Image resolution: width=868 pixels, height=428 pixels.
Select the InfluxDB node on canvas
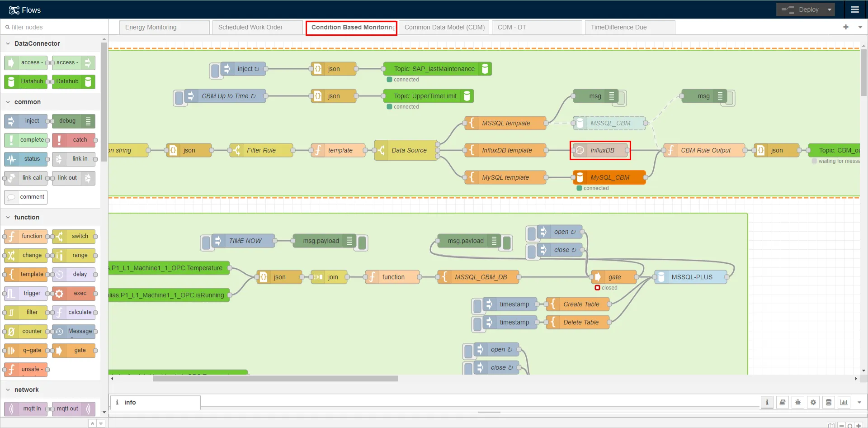(x=600, y=150)
